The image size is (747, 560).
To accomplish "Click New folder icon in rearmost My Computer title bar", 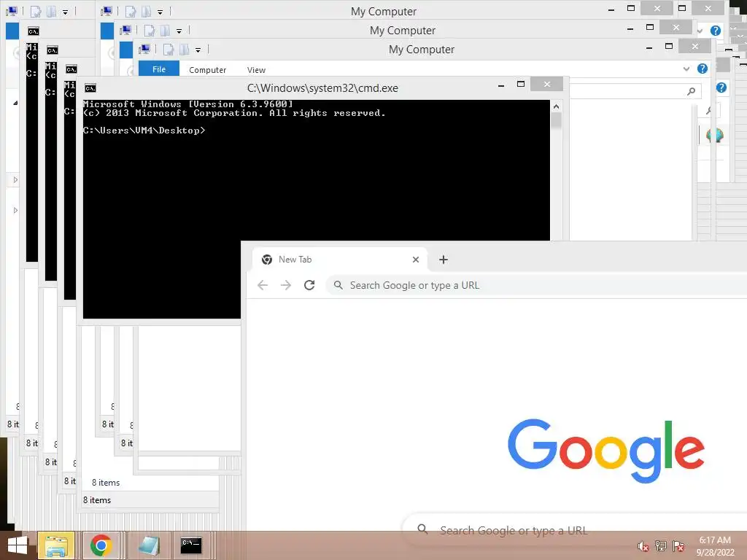I will (x=146, y=12).
